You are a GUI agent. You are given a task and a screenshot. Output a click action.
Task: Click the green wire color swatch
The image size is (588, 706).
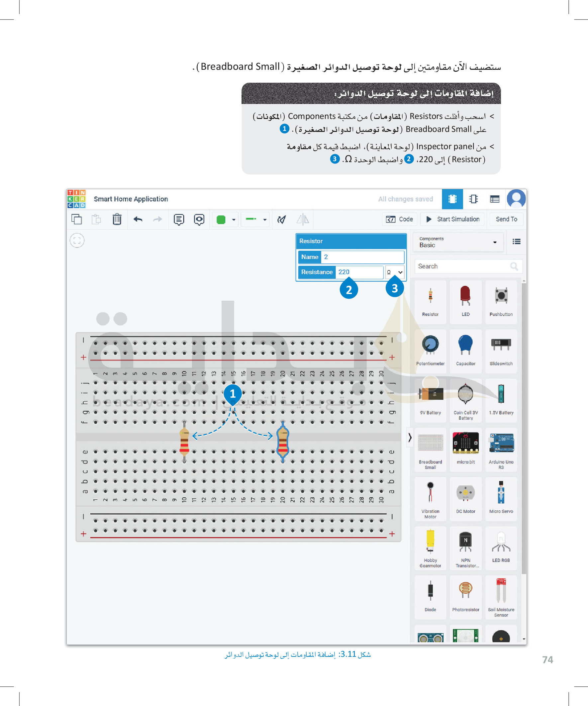coord(221,220)
